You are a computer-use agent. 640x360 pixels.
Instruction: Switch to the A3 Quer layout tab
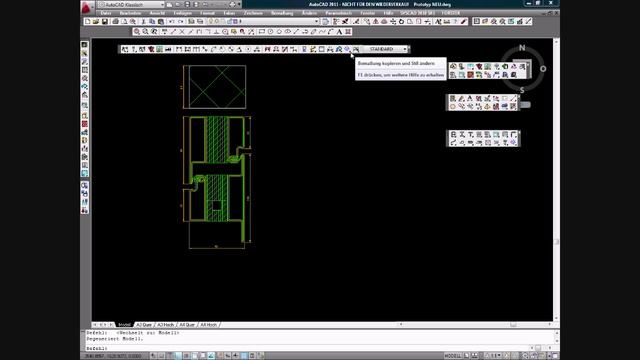[x=144, y=324]
